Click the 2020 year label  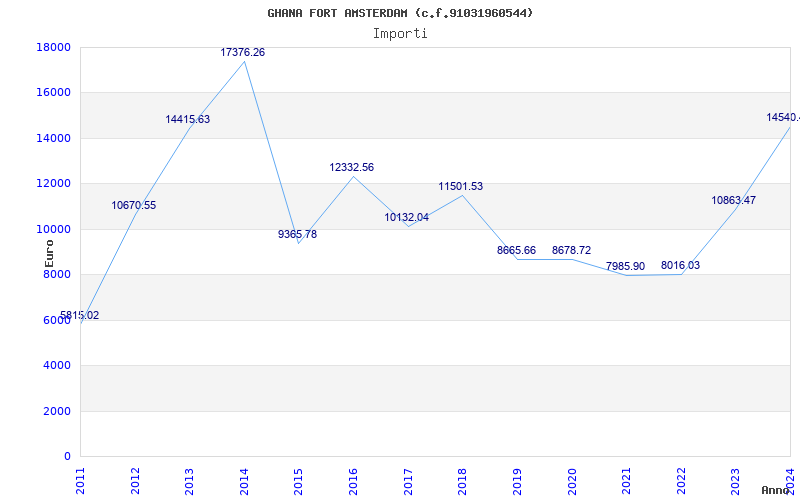tap(571, 481)
